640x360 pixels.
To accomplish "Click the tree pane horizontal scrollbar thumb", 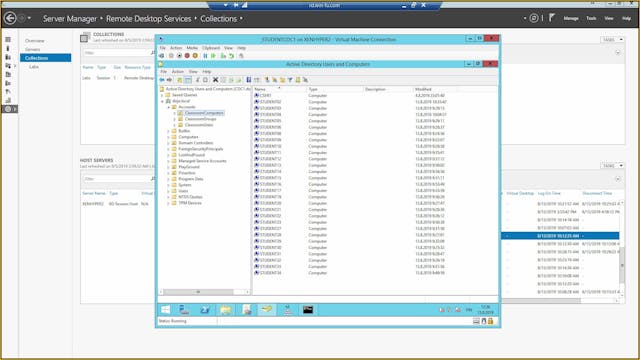I will (198, 292).
